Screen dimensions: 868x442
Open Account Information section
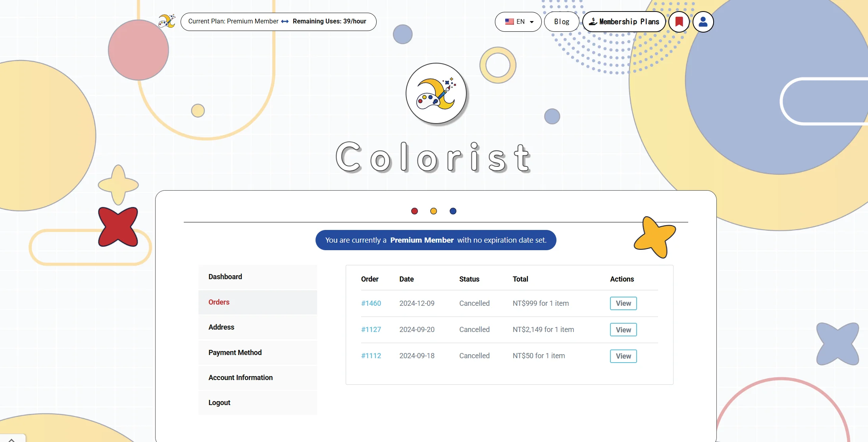(x=258, y=378)
